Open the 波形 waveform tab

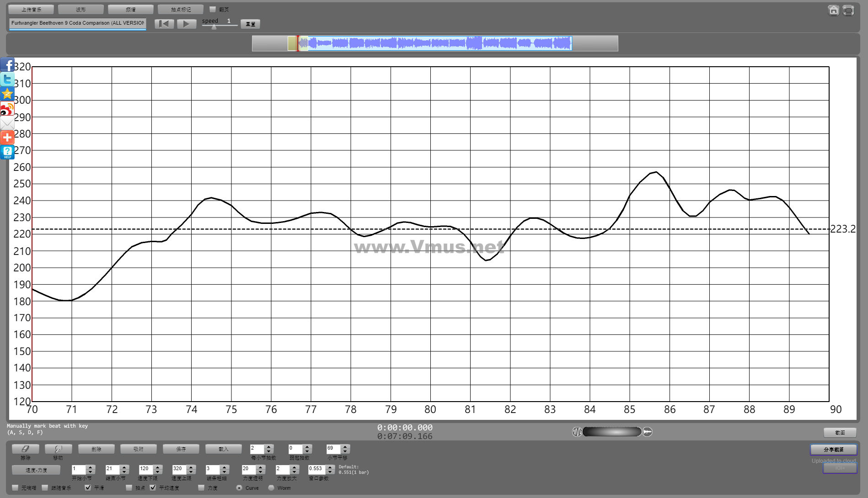point(81,10)
